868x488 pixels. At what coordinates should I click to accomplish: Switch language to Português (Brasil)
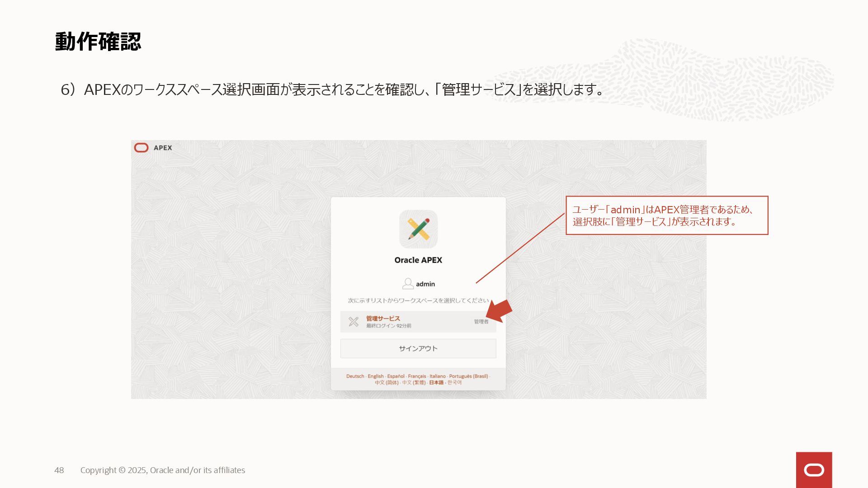pos(468,376)
